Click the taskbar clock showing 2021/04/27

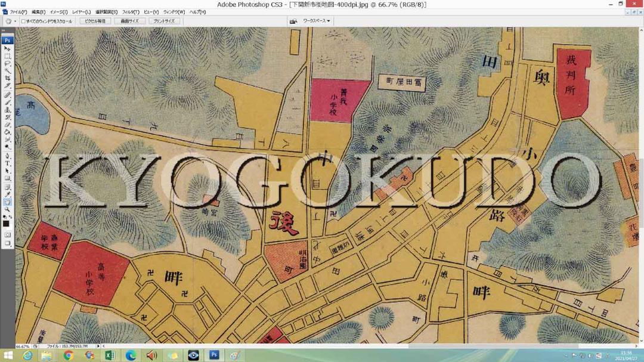(x=626, y=356)
